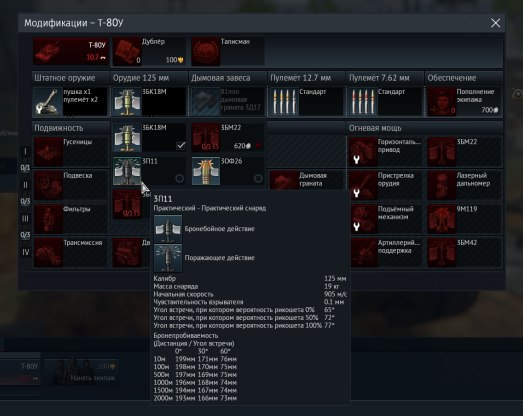This screenshot has height=416, width=523.
Task: Click the 2000м penetration table row
Action: tap(195, 398)
